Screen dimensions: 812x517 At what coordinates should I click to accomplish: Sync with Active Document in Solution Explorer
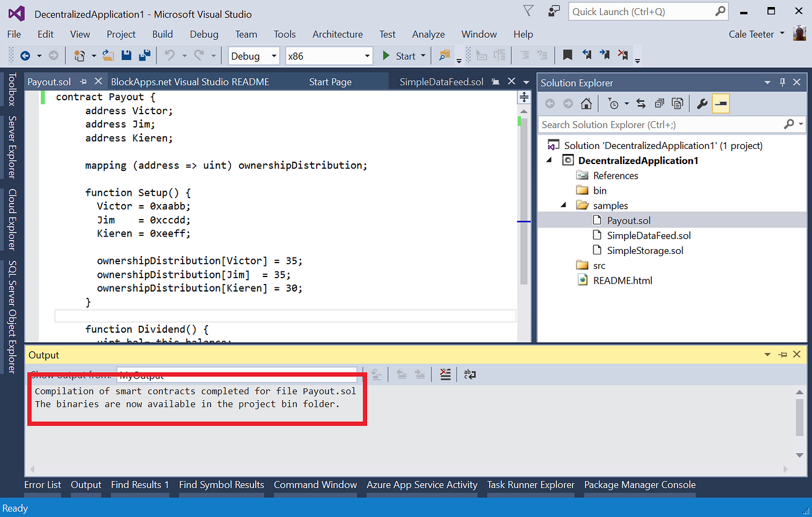(641, 103)
